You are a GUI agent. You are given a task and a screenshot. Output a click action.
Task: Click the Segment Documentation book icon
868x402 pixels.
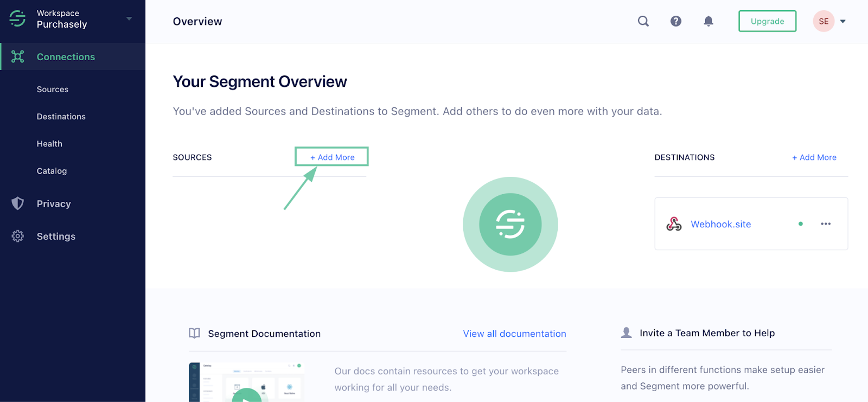click(x=194, y=333)
